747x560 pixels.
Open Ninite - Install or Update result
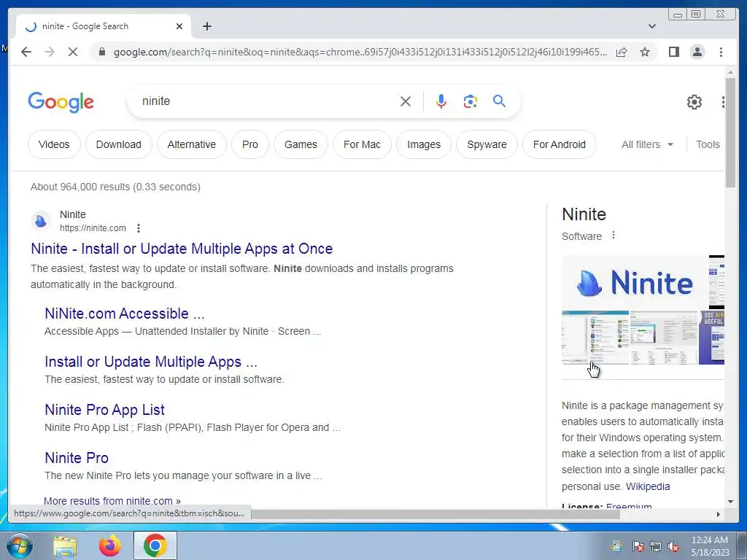182,249
